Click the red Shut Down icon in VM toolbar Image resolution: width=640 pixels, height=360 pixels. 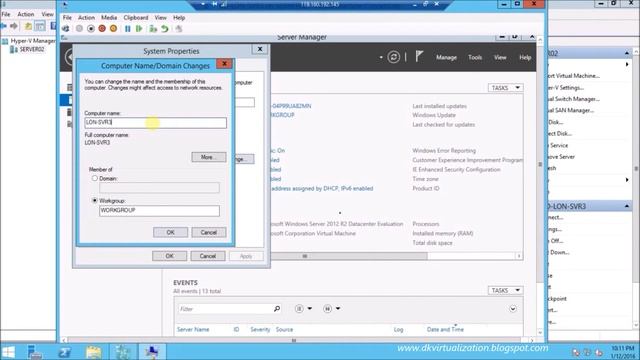(102, 29)
